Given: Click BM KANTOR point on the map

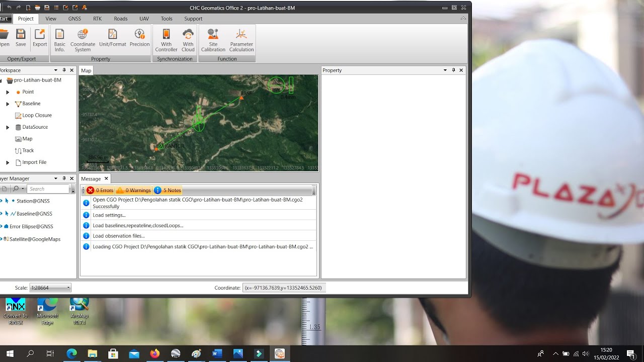Looking at the screenshot, I should pos(157,148).
